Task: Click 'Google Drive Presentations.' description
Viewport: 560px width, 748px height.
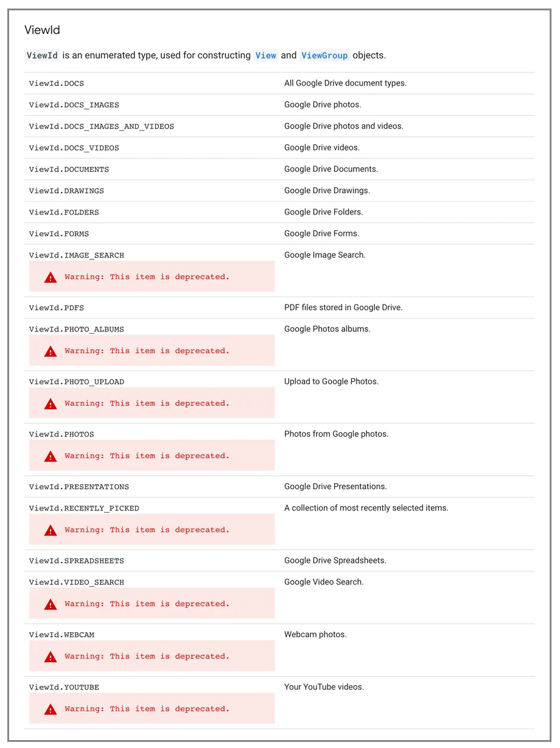Action: point(335,487)
